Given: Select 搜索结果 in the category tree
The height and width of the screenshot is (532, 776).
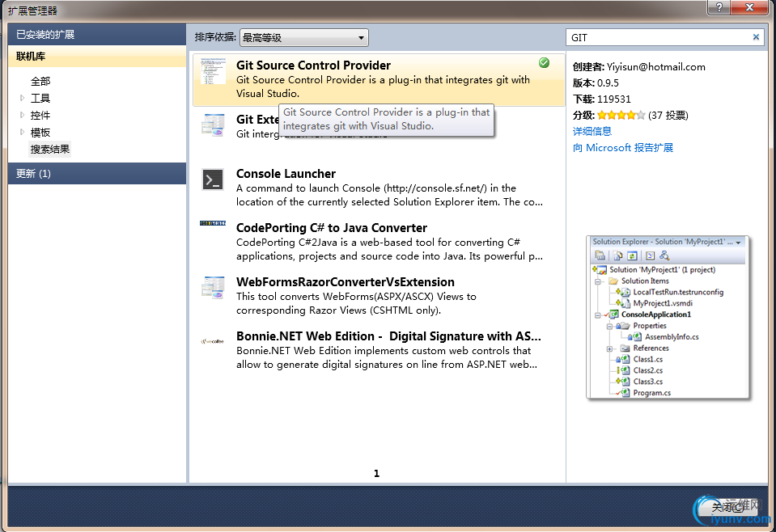Looking at the screenshot, I should (50, 149).
